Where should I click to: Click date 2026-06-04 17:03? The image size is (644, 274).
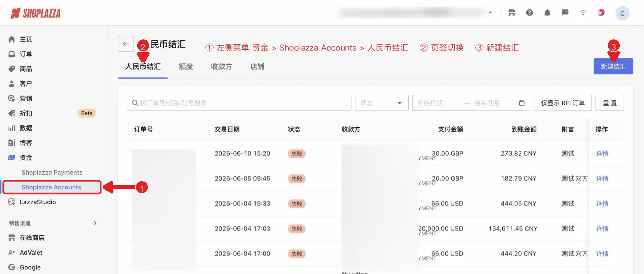click(x=242, y=229)
